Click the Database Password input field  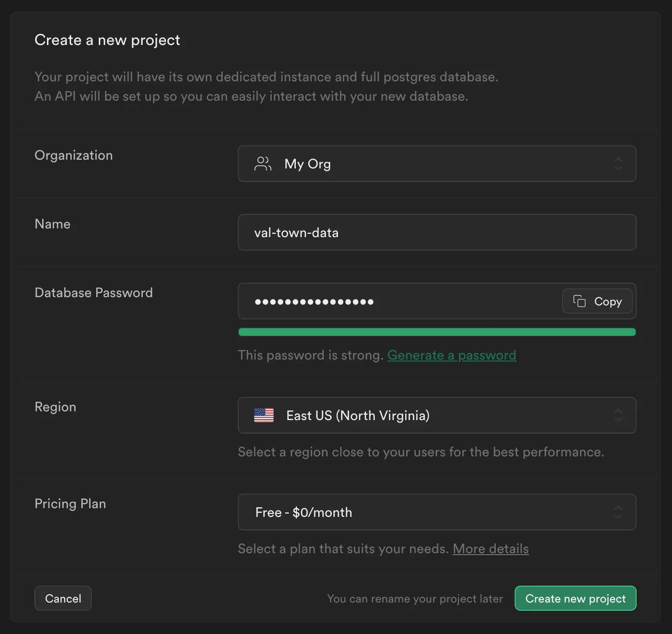(397, 301)
